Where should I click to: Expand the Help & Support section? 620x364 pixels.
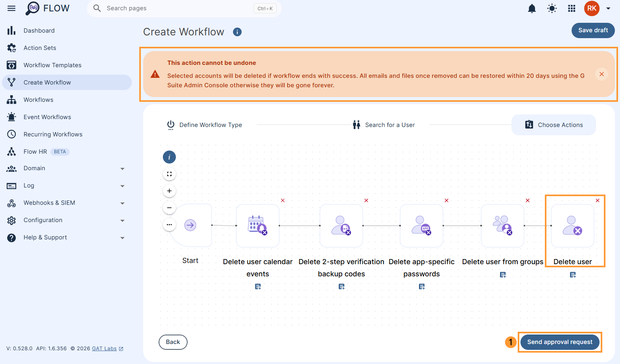click(67, 237)
